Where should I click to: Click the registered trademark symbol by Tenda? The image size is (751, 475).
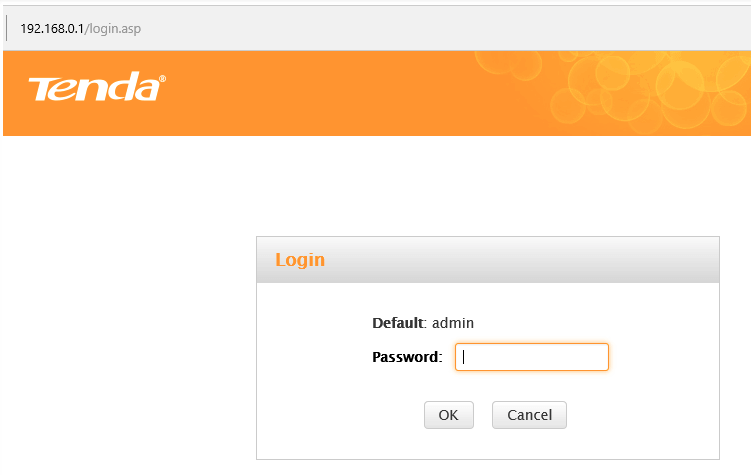tap(162, 79)
